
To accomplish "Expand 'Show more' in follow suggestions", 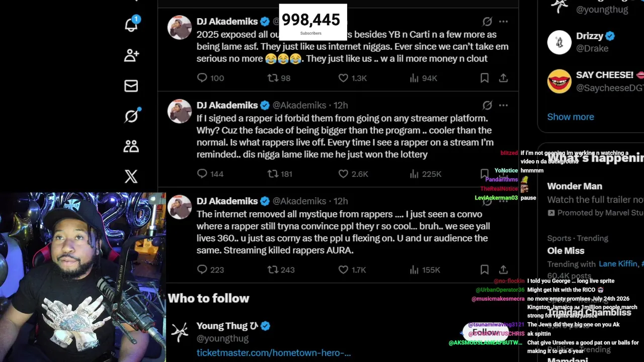I will tap(571, 117).
